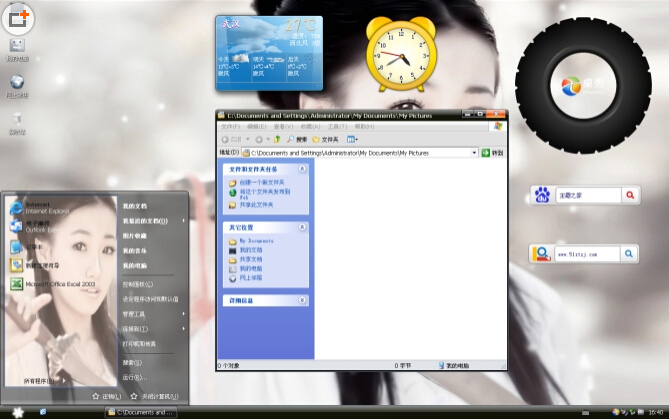Open the Recycle Bin desktop icon
The width and height of the screenshot is (669, 420).
click(17, 123)
